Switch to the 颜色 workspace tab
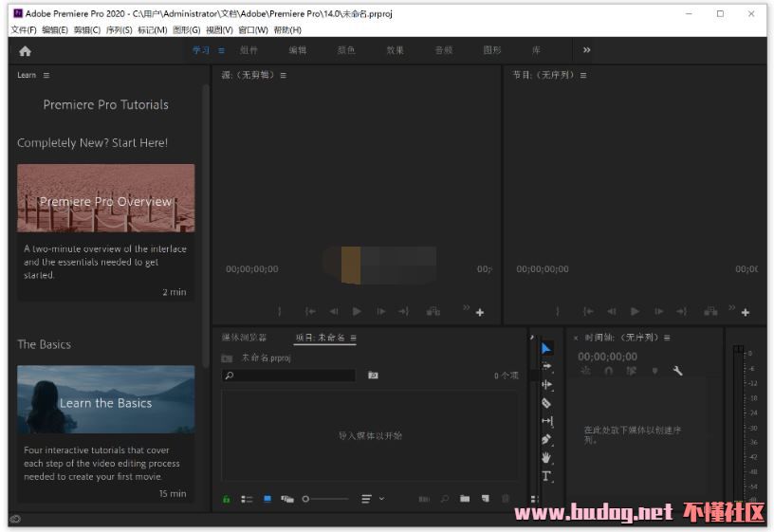 click(x=346, y=50)
